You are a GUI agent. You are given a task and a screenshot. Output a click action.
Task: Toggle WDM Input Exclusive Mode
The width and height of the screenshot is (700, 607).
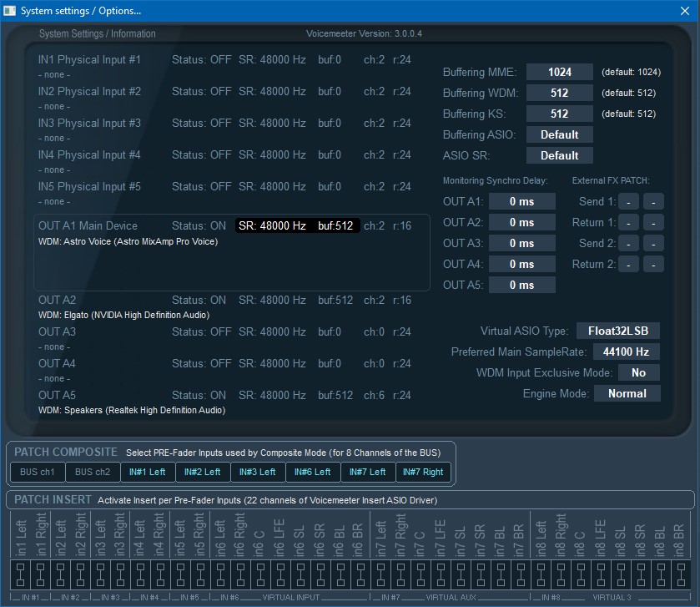point(639,372)
